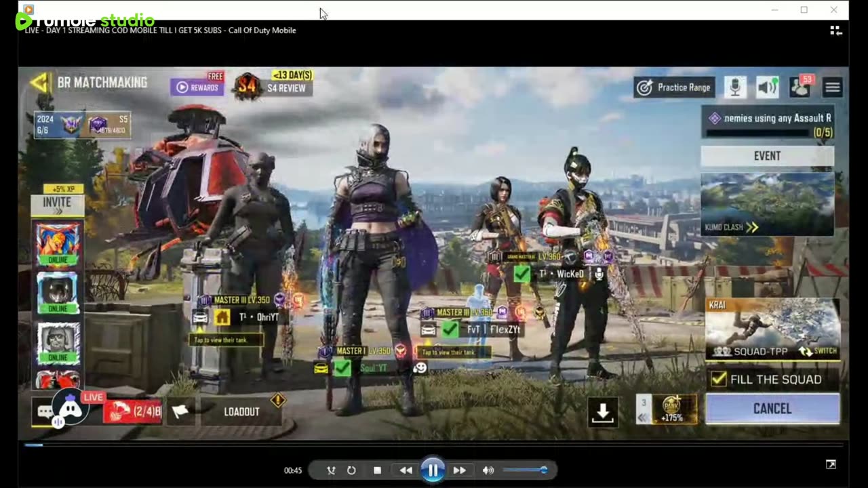Image resolution: width=868 pixels, height=488 pixels.
Task: Open the red (2/4) clan task
Action: tap(133, 411)
